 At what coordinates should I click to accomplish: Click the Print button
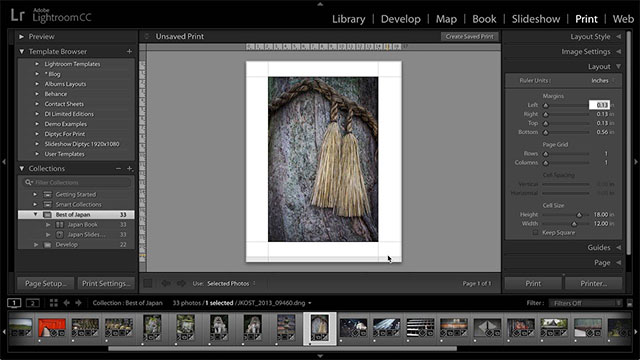pos(533,283)
